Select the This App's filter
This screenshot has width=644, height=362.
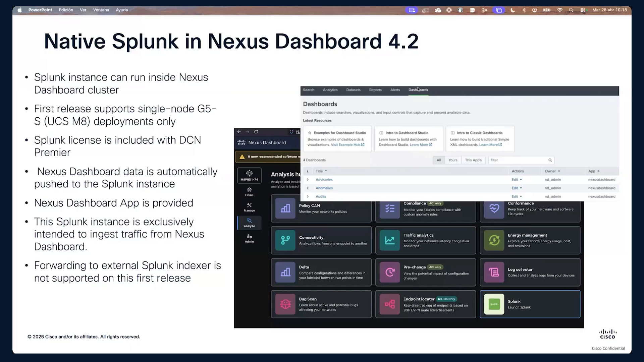[473, 160]
